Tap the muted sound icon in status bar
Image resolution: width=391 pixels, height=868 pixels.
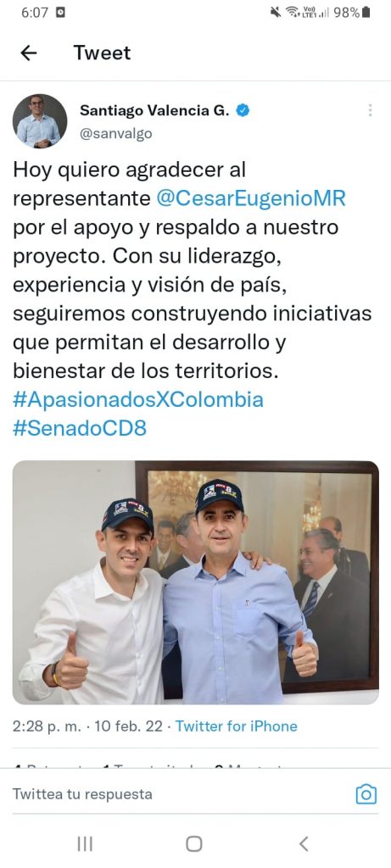coord(276,12)
